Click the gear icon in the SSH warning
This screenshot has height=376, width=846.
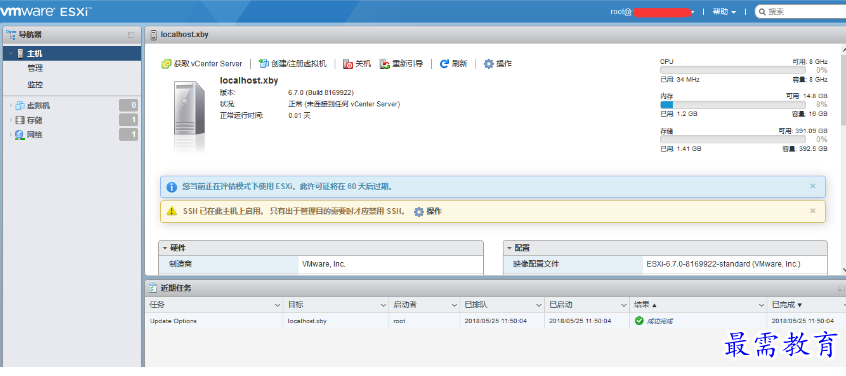pyautogui.click(x=419, y=211)
